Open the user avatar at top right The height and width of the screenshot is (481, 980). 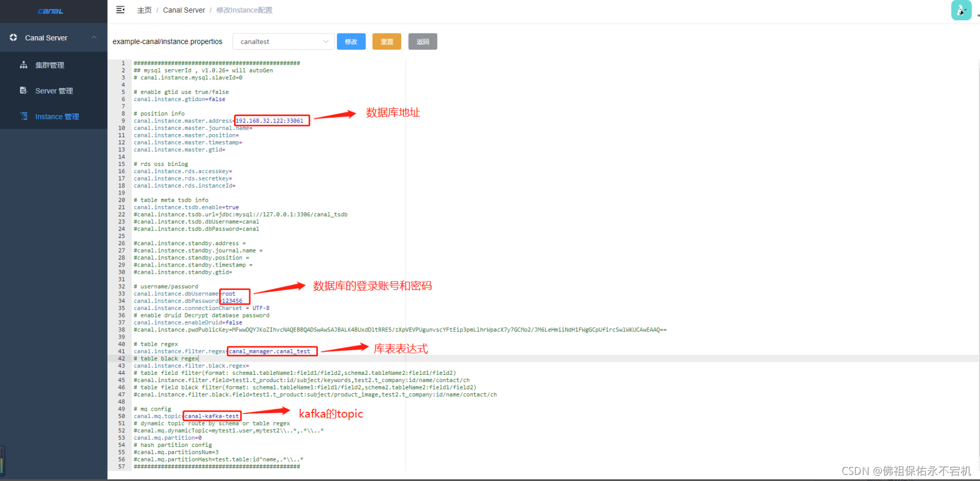pyautogui.click(x=961, y=10)
